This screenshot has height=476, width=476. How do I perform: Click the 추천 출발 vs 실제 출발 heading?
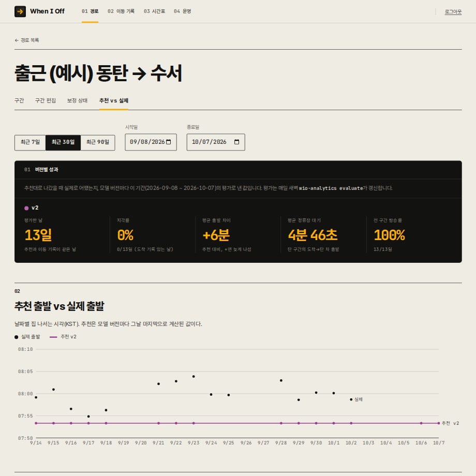pos(59,306)
